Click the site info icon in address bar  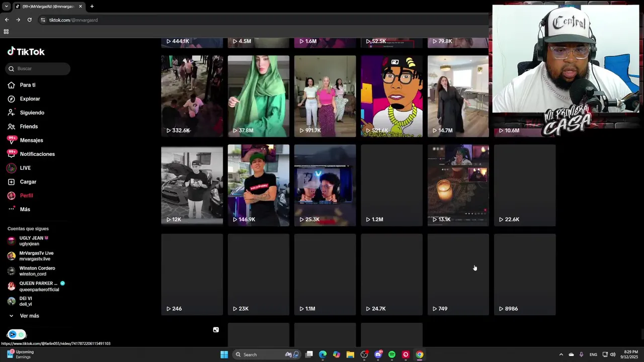click(43, 20)
